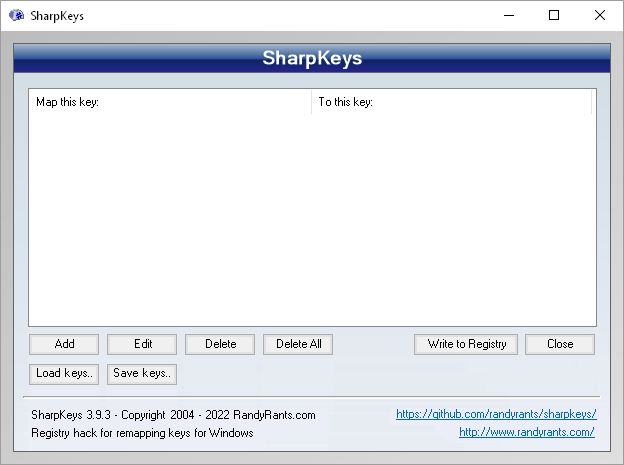Click the Add button
Screen dimensions: 624x465
(64, 344)
